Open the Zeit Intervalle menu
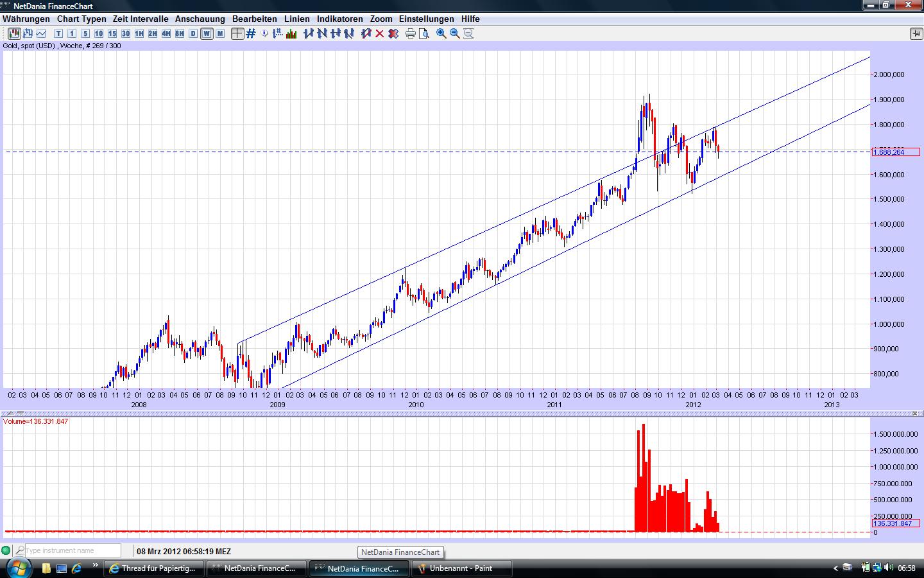The image size is (924, 578). click(140, 19)
